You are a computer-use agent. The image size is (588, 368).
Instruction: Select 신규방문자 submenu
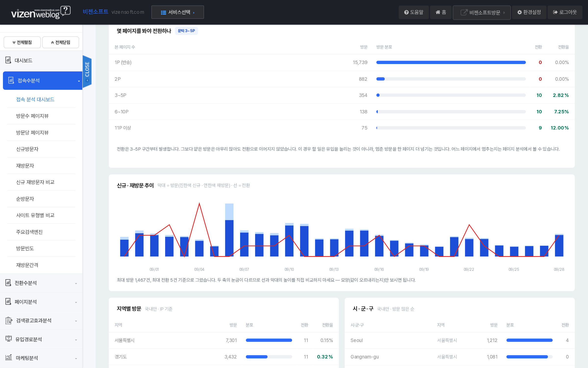click(27, 149)
